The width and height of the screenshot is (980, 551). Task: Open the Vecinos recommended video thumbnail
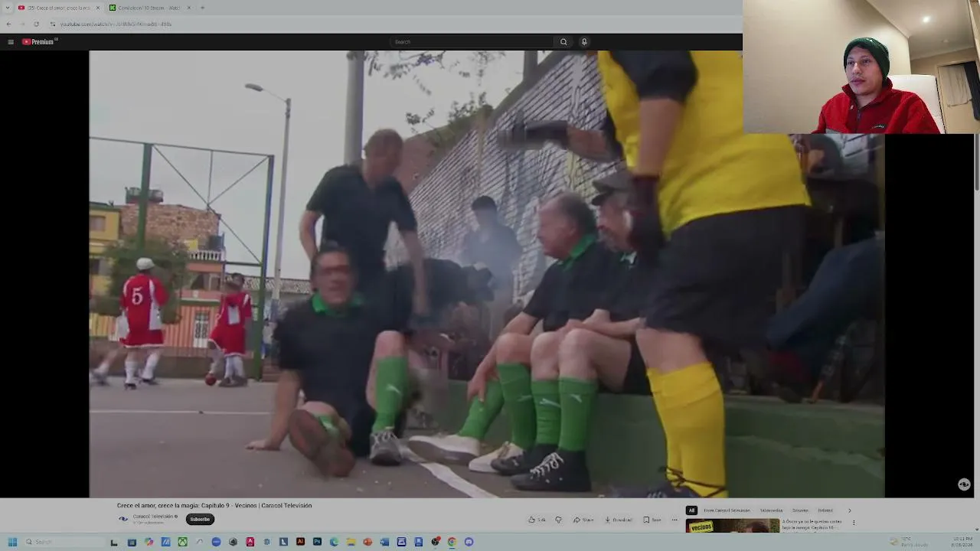tap(732, 526)
